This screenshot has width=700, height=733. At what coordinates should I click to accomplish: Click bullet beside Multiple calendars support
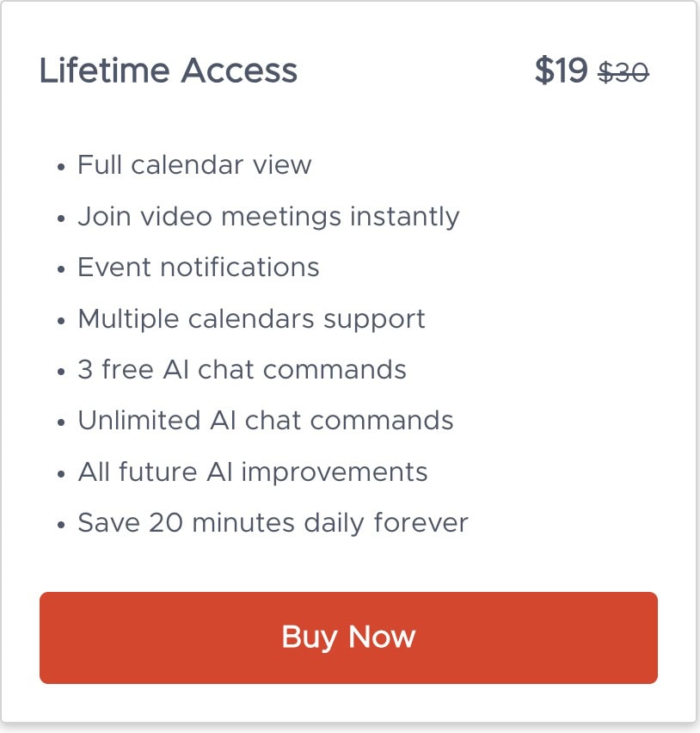[61, 321]
